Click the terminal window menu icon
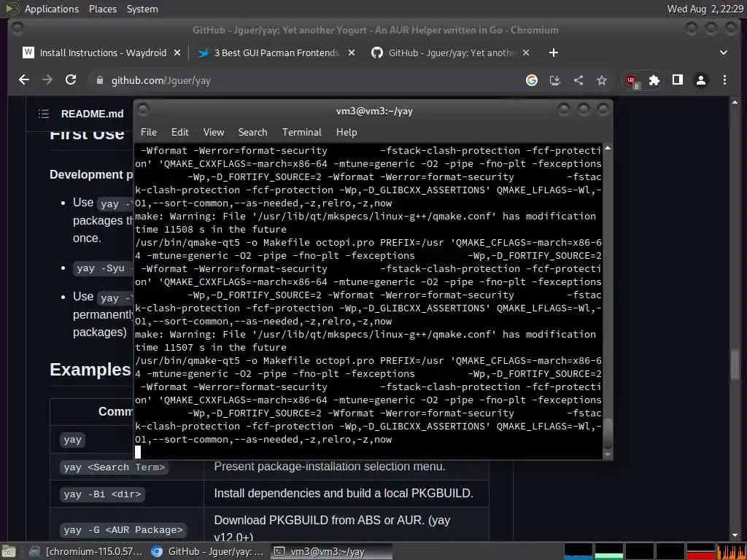The image size is (747, 560). pos(143,110)
